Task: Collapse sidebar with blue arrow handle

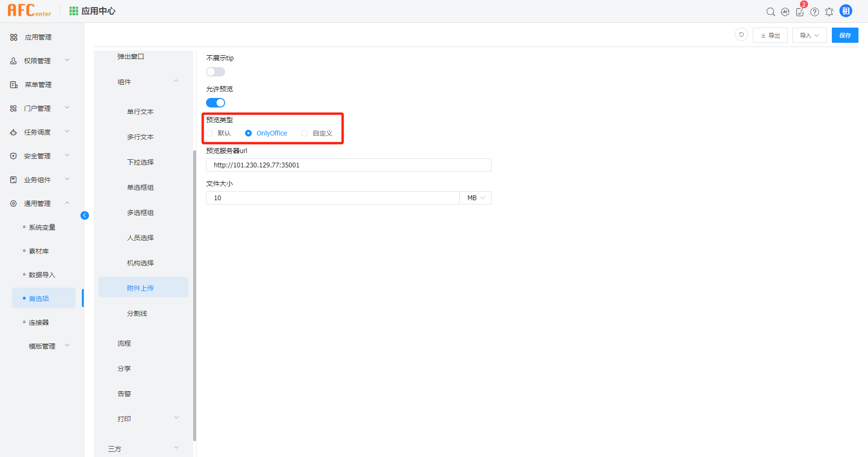Action: pos(85,215)
